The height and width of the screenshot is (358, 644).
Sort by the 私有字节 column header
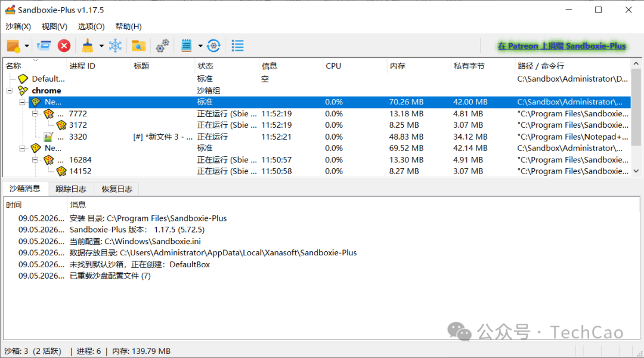482,66
